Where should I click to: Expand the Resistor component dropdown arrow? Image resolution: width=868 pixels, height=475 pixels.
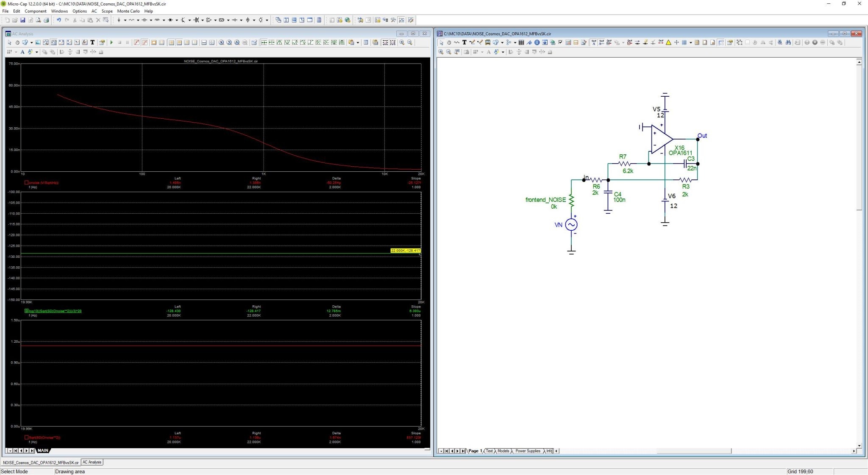(x=138, y=20)
